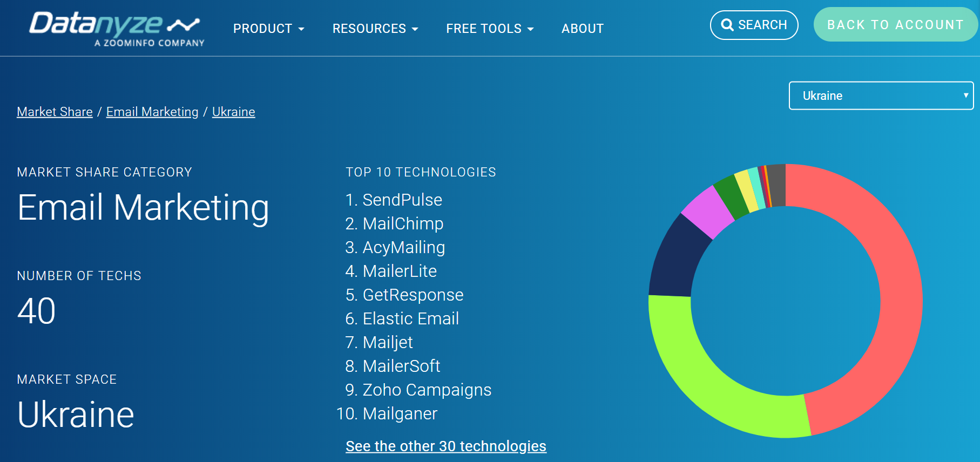See the other 30 technologies
Viewport: 980px width, 462px height.
click(x=446, y=446)
